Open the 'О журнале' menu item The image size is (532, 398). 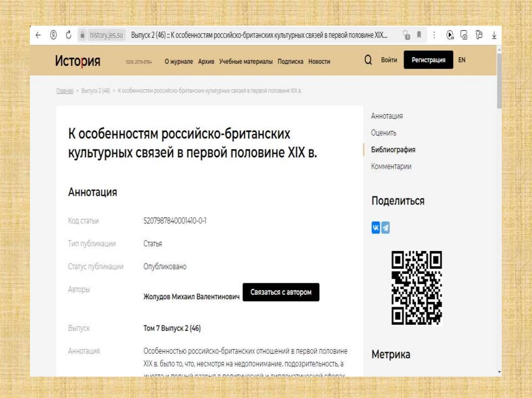(x=179, y=61)
